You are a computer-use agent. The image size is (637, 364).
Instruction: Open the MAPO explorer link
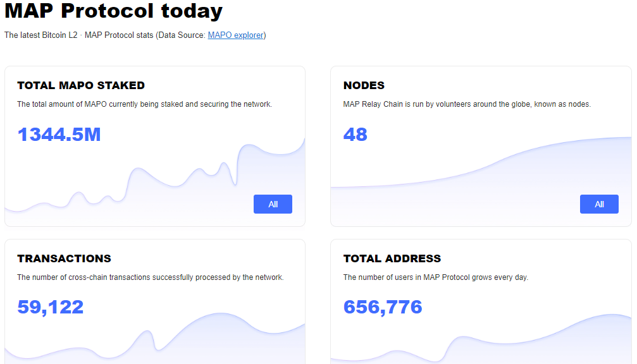pos(236,35)
